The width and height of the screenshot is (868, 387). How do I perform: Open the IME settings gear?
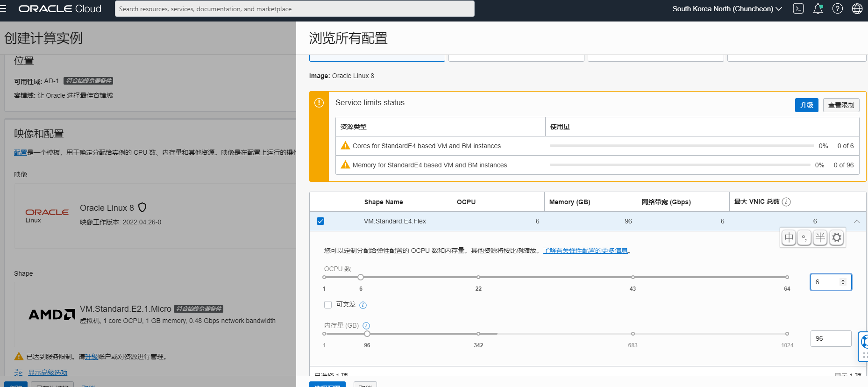point(837,237)
